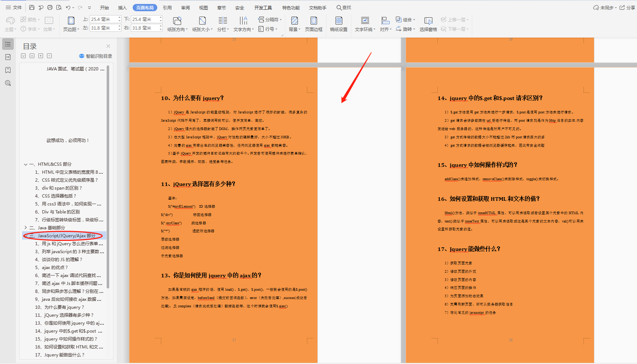The height and width of the screenshot is (364, 637).
Task: Click 查找 search button
Action: pos(344,8)
